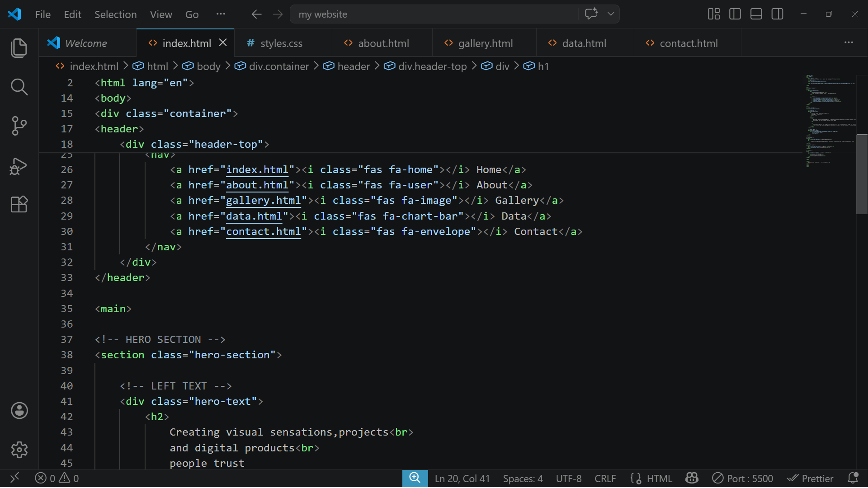Open the Explorer view in the activity bar

pos(19,48)
